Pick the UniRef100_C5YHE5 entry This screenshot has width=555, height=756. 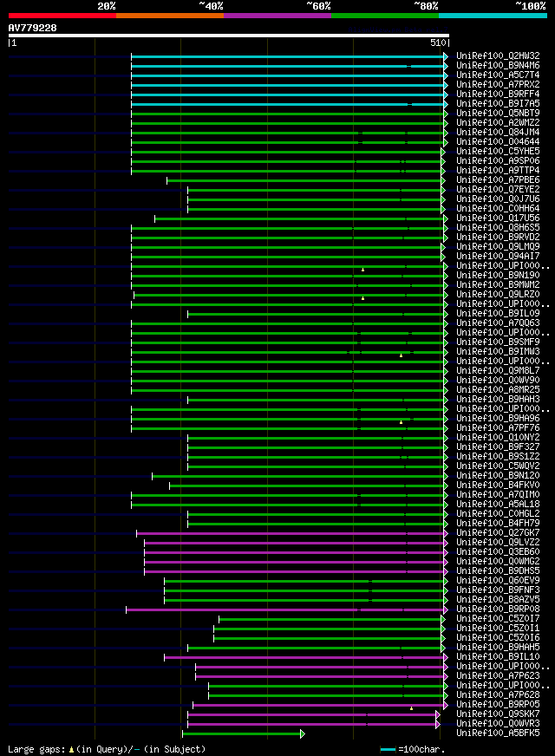click(x=498, y=152)
